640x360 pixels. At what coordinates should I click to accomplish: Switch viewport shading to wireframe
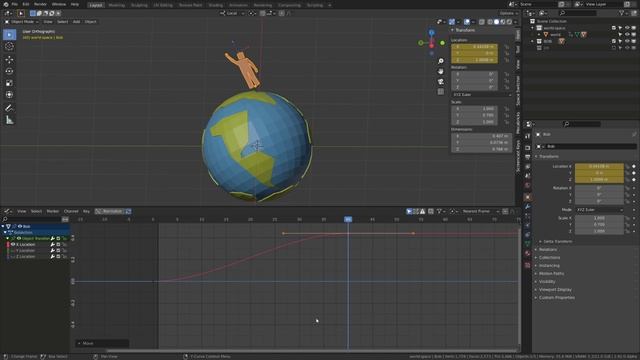[x=490, y=22]
